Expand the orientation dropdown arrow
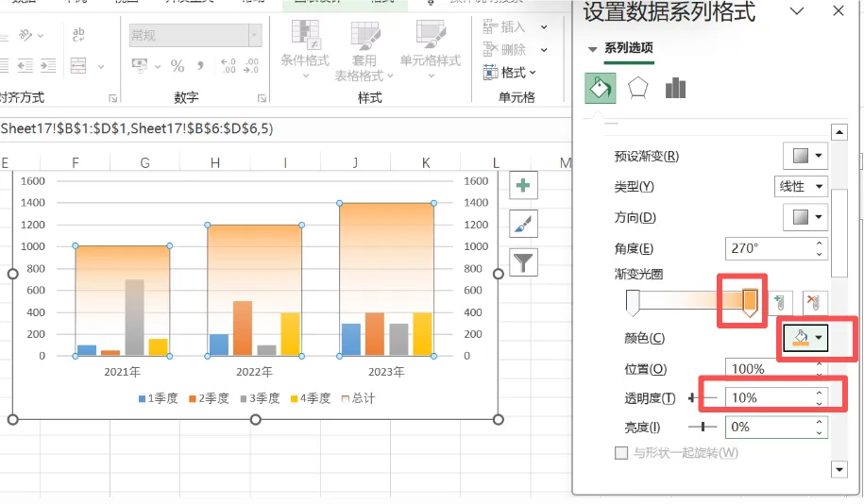864x504 pixels. [41, 36]
